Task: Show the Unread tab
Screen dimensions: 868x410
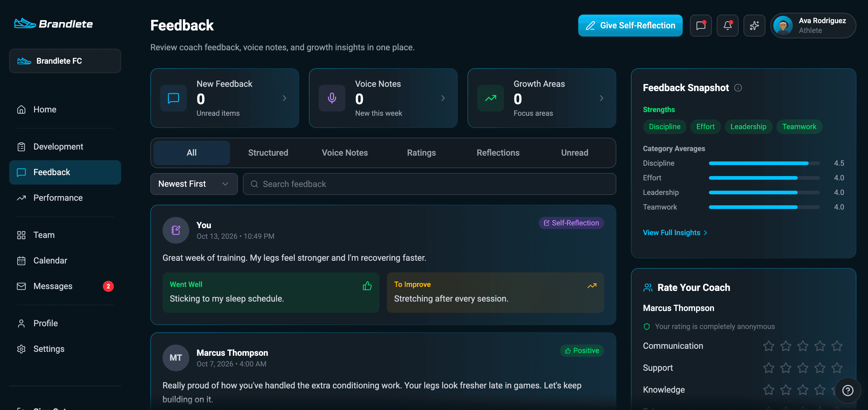Action: tap(575, 153)
